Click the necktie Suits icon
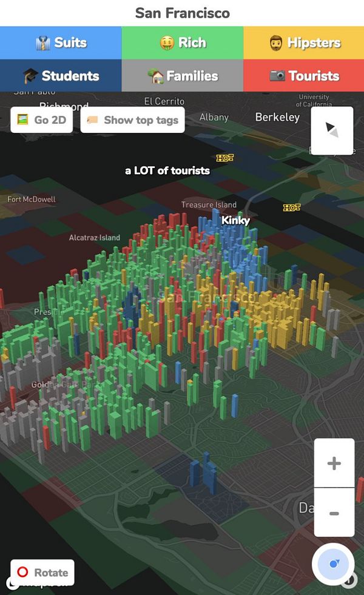 click(x=43, y=43)
